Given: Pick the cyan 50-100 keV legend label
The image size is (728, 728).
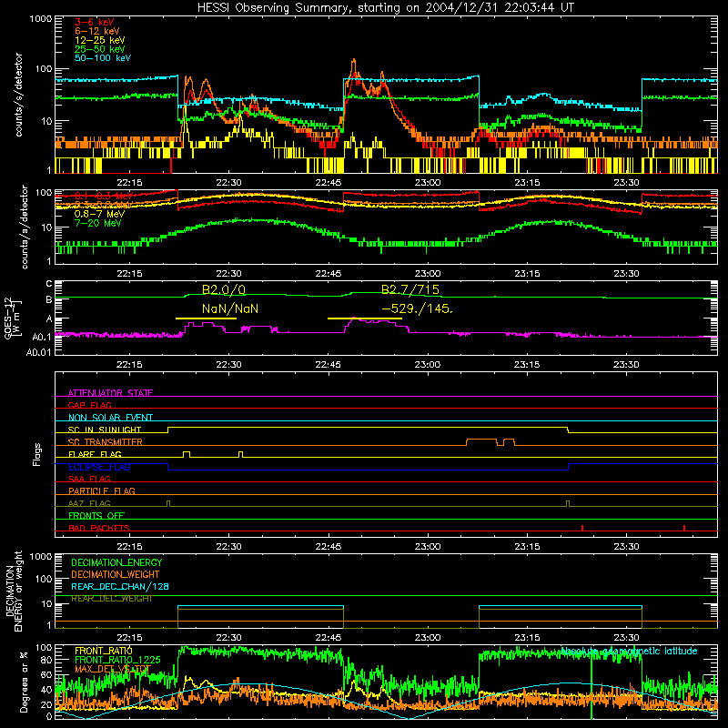Looking at the screenshot, I should click(x=103, y=58).
